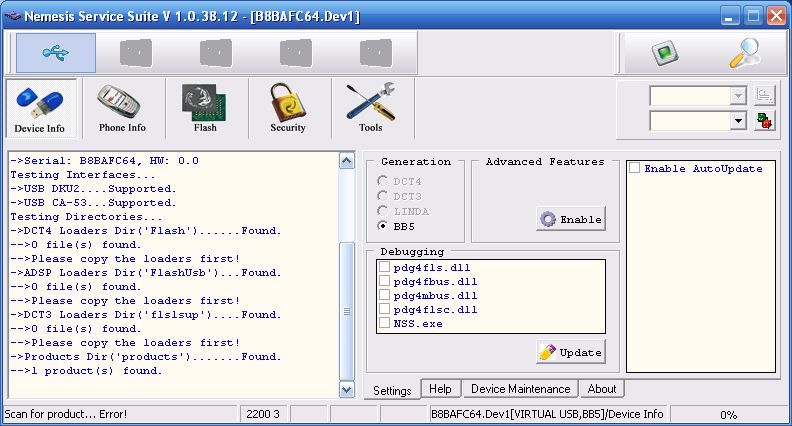Check the pdg4fls.dll debugging box
The height and width of the screenshot is (426, 792).
[x=384, y=267]
